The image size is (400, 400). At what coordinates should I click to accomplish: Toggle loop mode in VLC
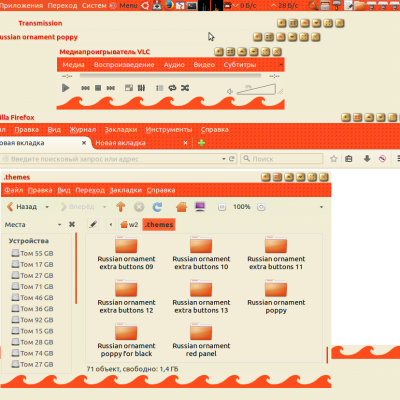pyautogui.click(x=172, y=88)
